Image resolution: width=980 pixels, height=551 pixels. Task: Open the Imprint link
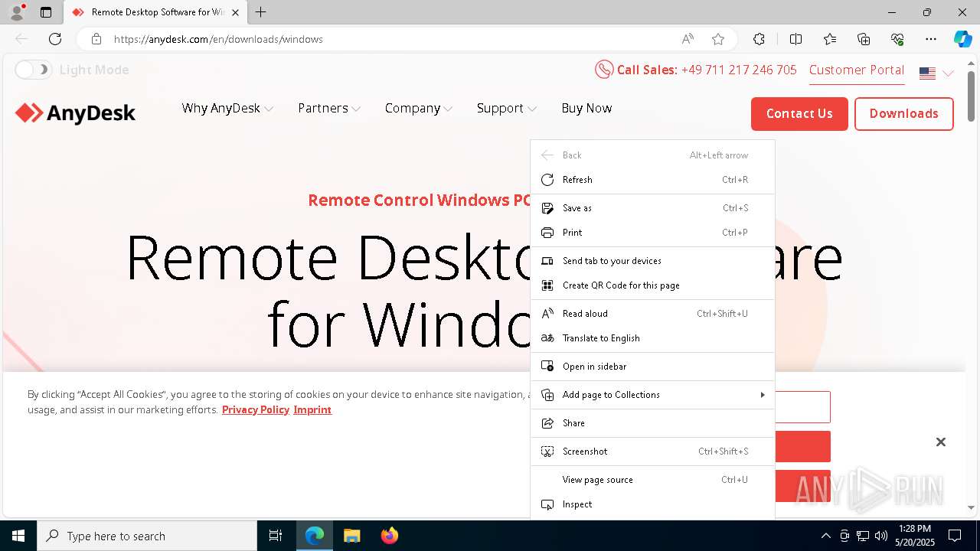tap(312, 409)
